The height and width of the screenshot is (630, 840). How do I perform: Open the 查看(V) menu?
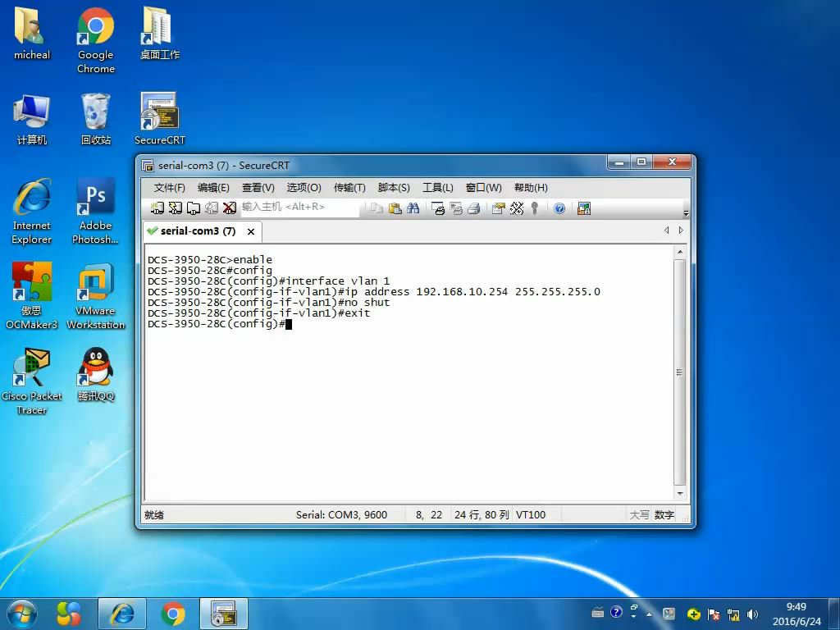coord(258,188)
